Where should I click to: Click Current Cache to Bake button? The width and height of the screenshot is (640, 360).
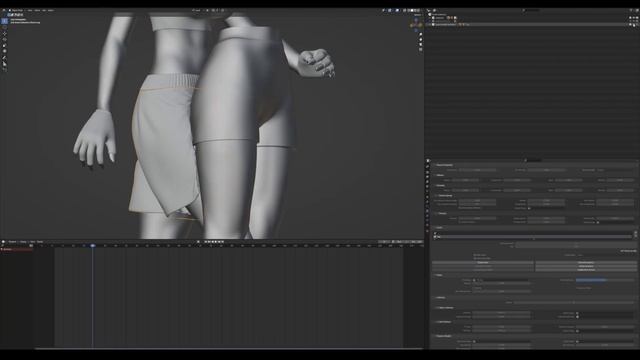point(483,270)
